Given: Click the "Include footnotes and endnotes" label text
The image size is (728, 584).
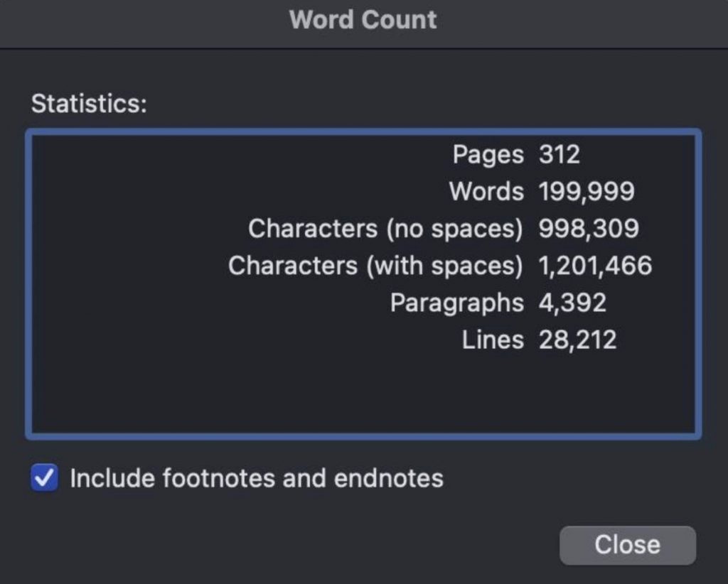Looking at the screenshot, I should pyautogui.click(x=256, y=478).
